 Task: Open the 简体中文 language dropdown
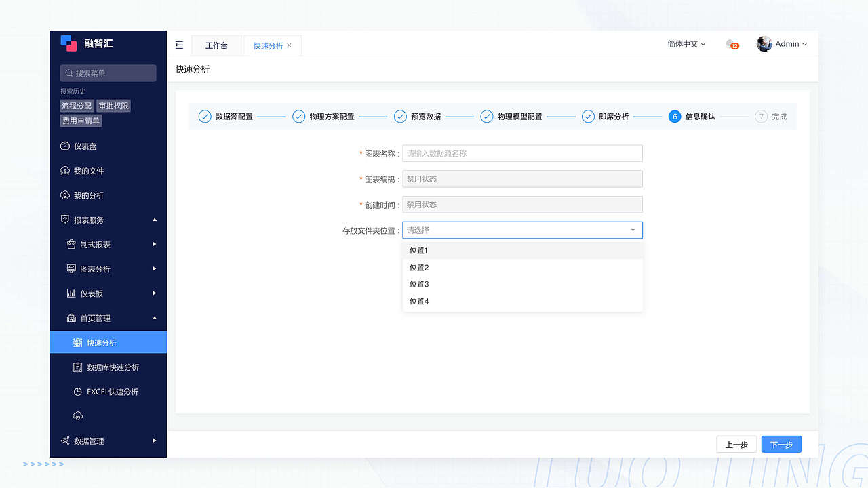(x=686, y=44)
